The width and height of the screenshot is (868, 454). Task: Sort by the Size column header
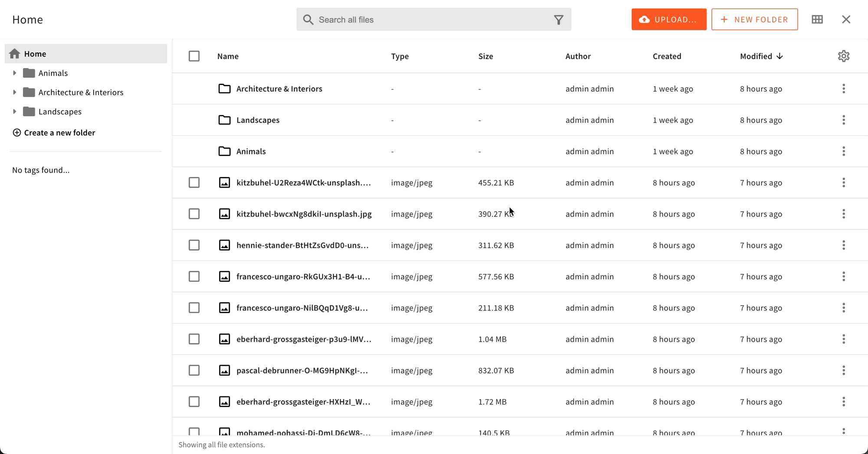tap(486, 56)
